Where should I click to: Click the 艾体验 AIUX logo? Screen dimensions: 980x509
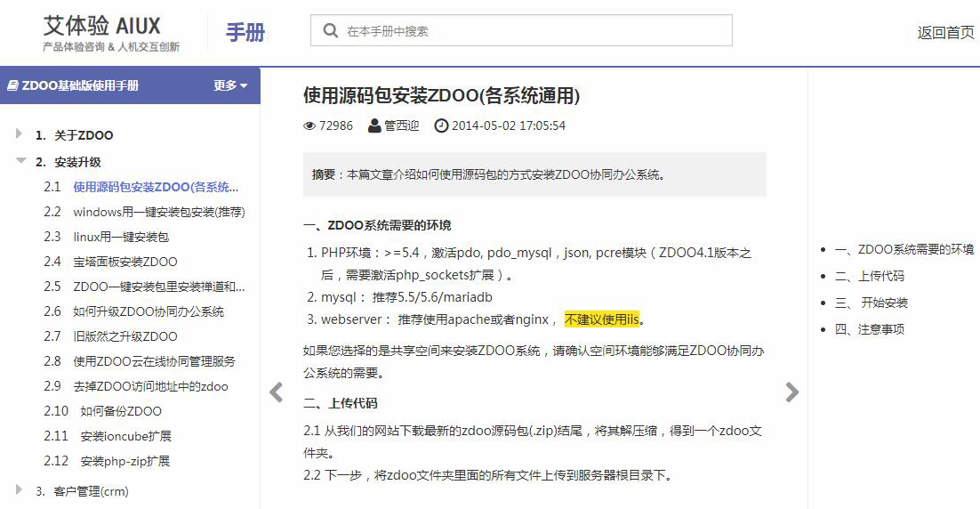pos(111,33)
